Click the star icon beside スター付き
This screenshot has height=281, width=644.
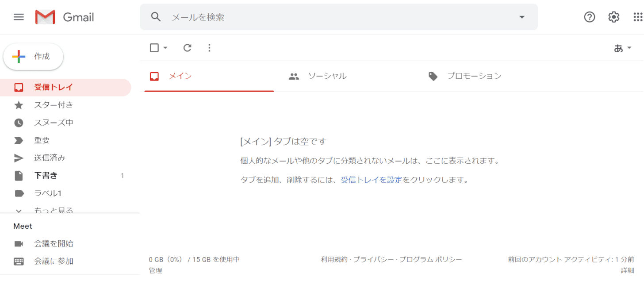(x=19, y=105)
